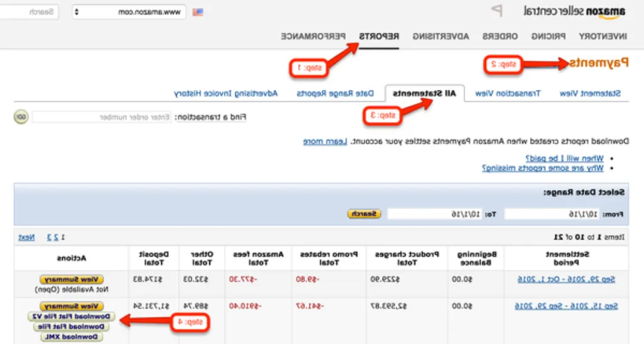Viewport: 644px width, 344px height.
Task: Click the Go button next to order field
Action: coord(21,117)
